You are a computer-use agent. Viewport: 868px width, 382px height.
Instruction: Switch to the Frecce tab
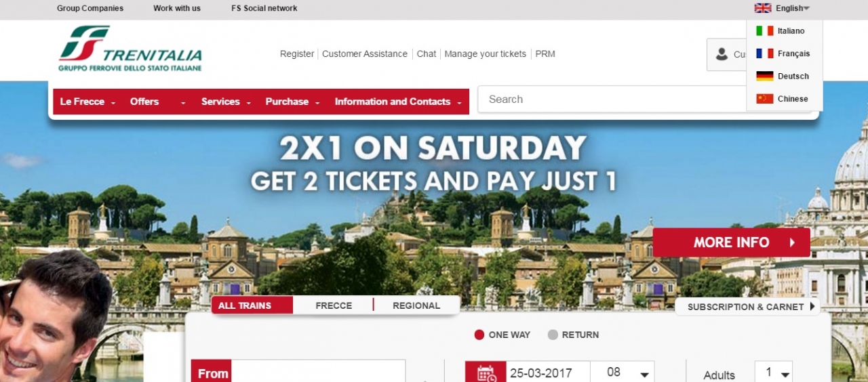coord(334,305)
